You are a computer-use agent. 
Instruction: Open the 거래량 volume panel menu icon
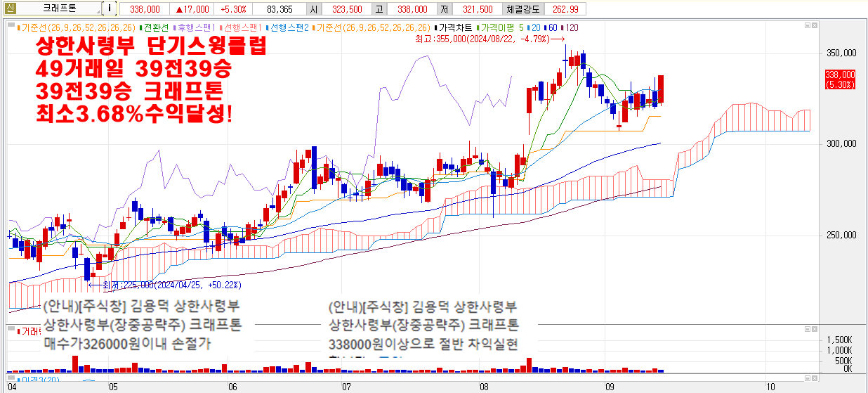tap(12, 330)
